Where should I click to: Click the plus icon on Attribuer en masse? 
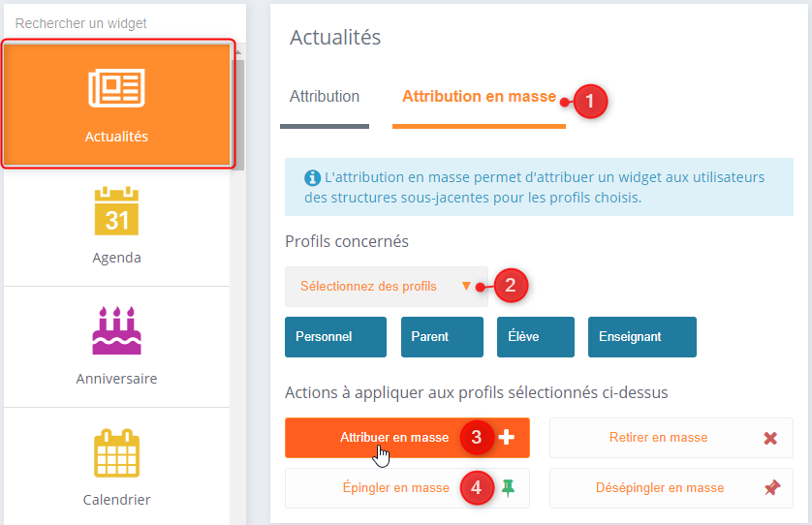click(x=507, y=438)
